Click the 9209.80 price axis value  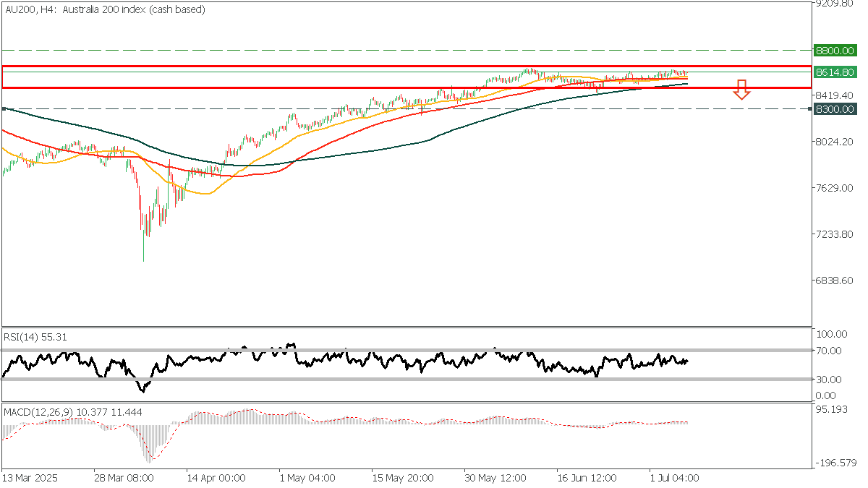(x=835, y=3)
